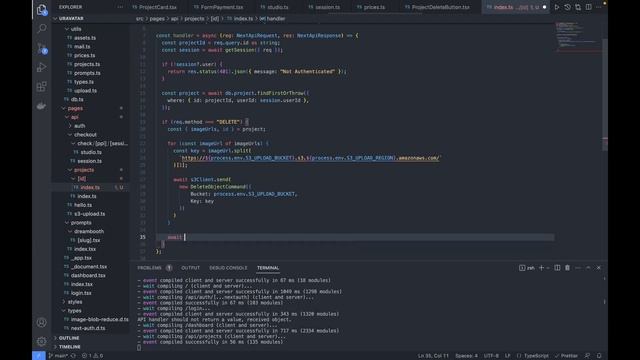This screenshot has width=640, height=360.
Task: Collapse the URAVATAR root folder
Action: coord(71,18)
